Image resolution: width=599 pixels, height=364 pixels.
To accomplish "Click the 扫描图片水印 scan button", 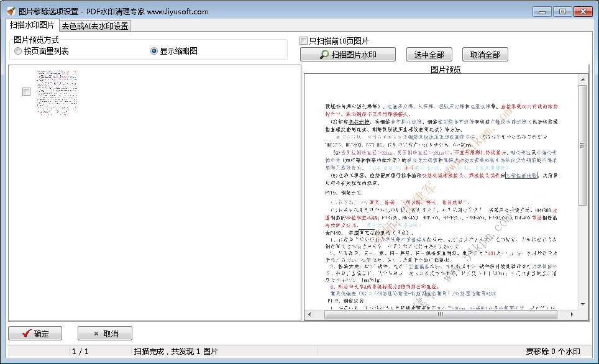I will tap(348, 54).
